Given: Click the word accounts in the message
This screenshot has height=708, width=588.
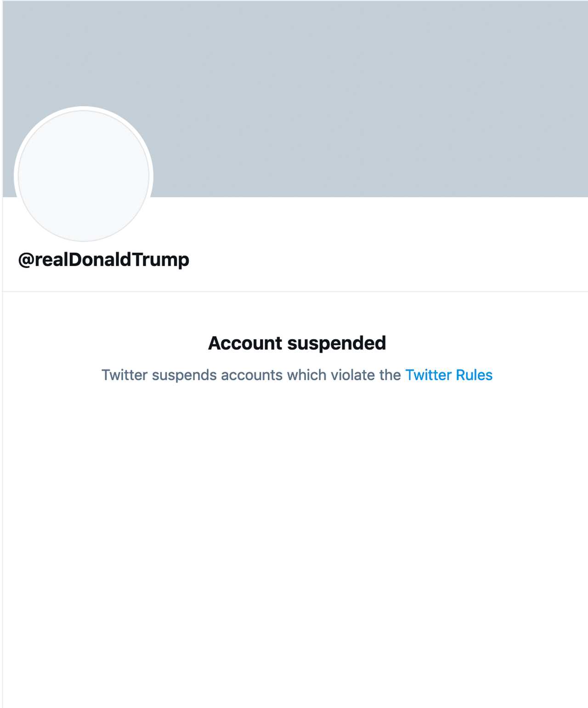Looking at the screenshot, I should (x=252, y=375).
